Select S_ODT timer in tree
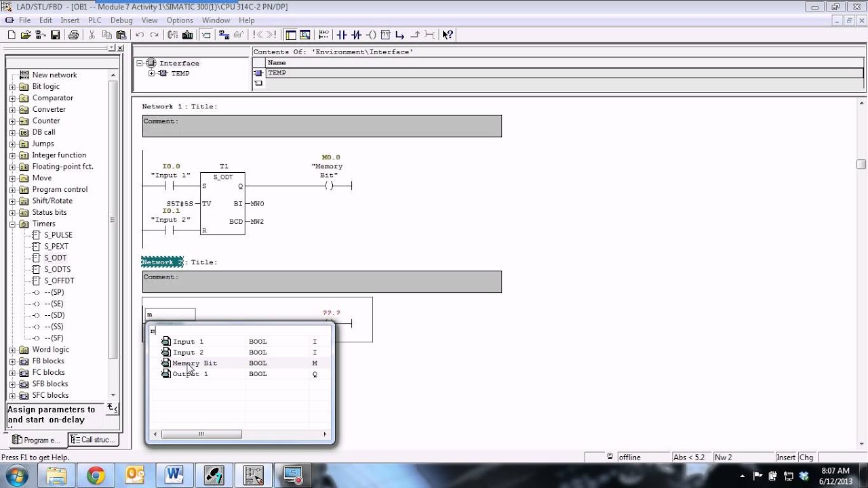The image size is (868, 488). point(56,258)
